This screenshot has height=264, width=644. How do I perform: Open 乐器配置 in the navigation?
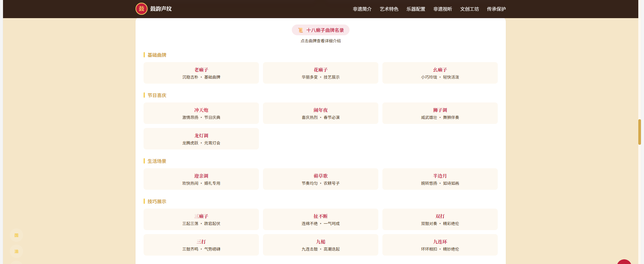click(416, 9)
